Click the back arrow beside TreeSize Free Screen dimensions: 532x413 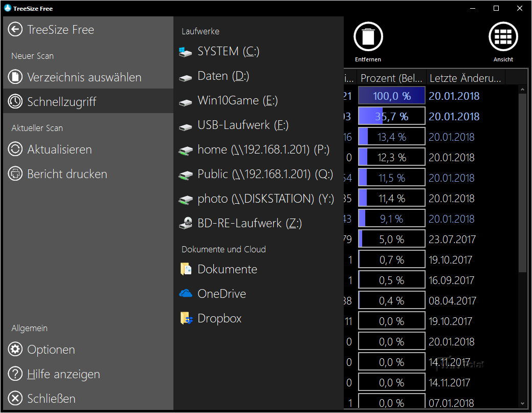[15, 30]
